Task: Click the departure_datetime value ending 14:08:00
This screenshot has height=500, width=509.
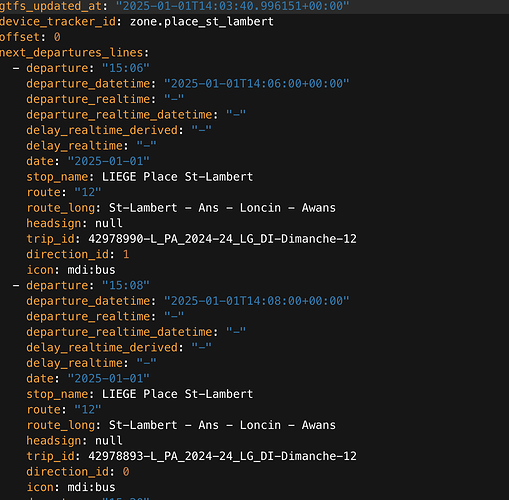Action: coord(256,301)
